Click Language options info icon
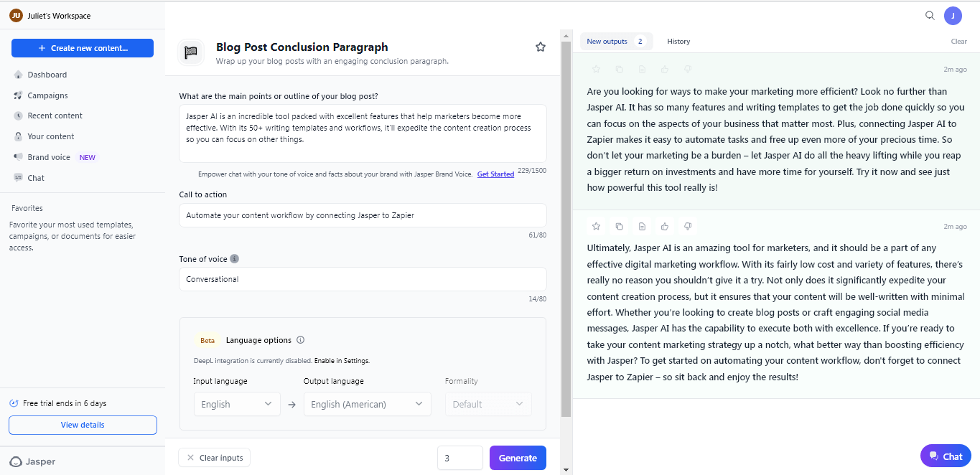The image size is (980, 475). click(301, 340)
